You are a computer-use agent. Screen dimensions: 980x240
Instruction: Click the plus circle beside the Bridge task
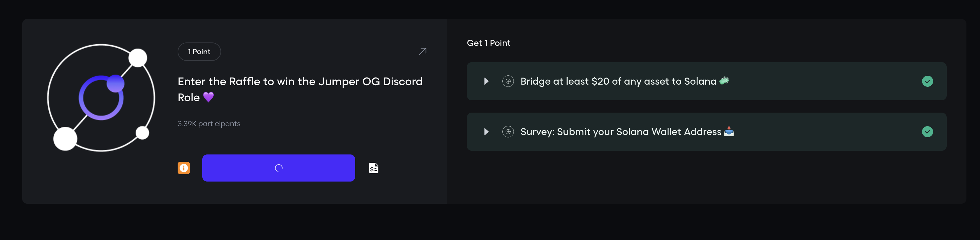coord(508,81)
